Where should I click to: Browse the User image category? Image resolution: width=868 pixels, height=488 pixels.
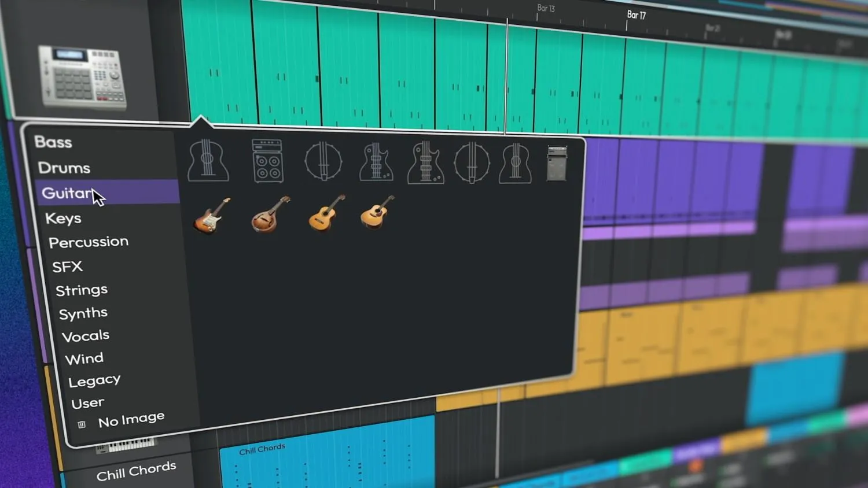click(x=88, y=402)
